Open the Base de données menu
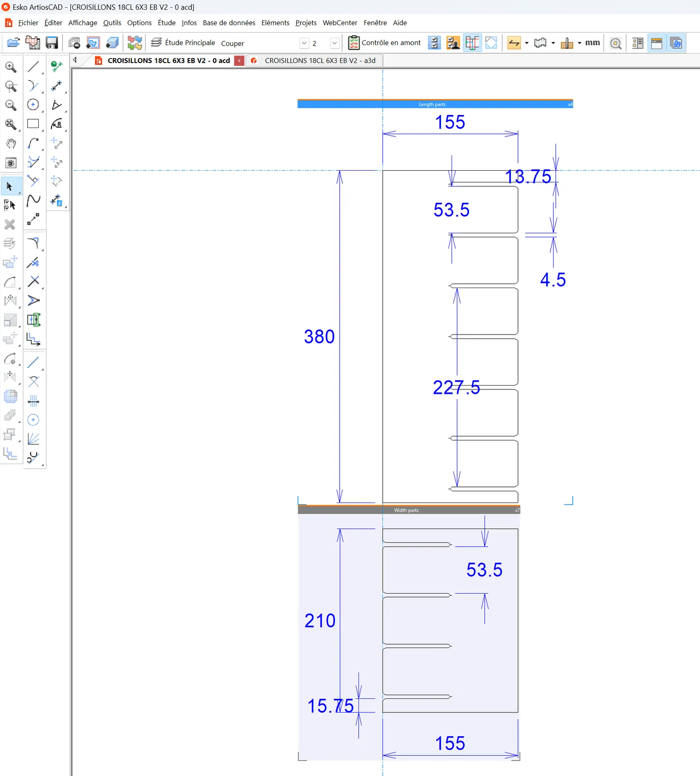The height and width of the screenshot is (776, 700). click(x=229, y=23)
